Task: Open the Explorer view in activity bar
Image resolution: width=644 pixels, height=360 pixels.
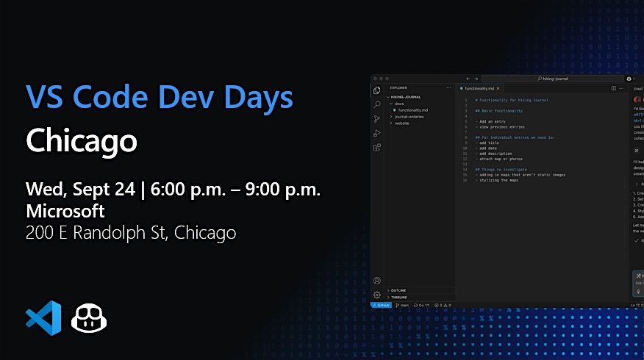Action: [376, 90]
